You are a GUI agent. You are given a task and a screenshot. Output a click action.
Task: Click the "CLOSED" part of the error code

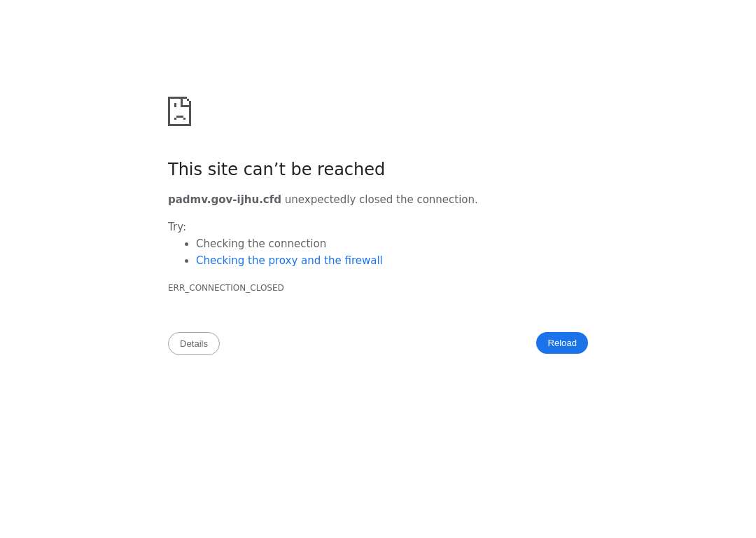point(267,288)
